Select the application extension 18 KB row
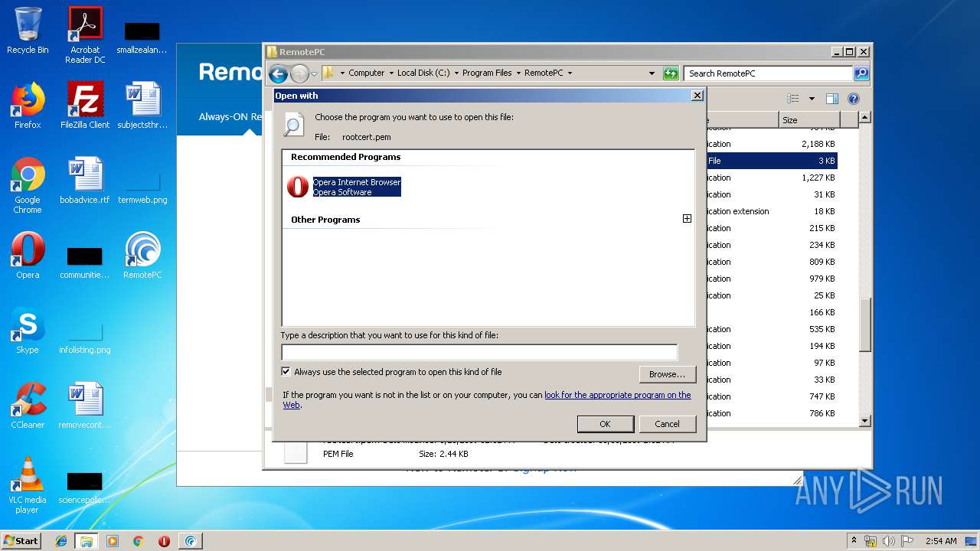 point(771,211)
